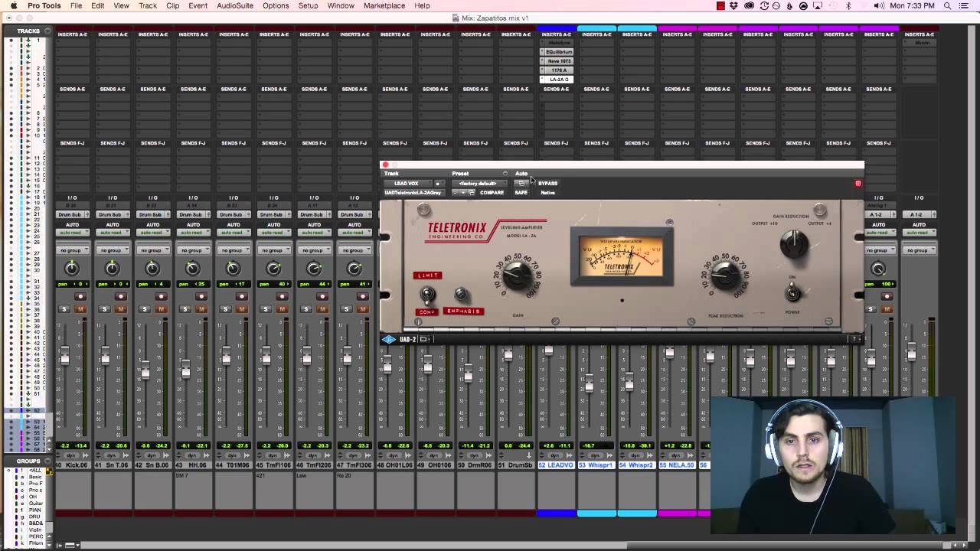The height and width of the screenshot is (551, 980).
Task: Click the COMPARE button
Action: 492,193
